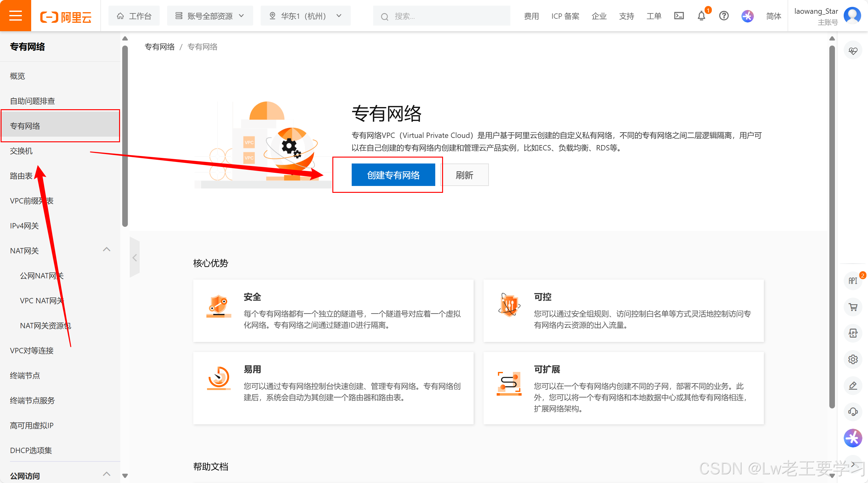Open 高可用虚拟IP in sidebar
Image resolution: width=868 pixels, height=483 pixels.
[60, 425]
